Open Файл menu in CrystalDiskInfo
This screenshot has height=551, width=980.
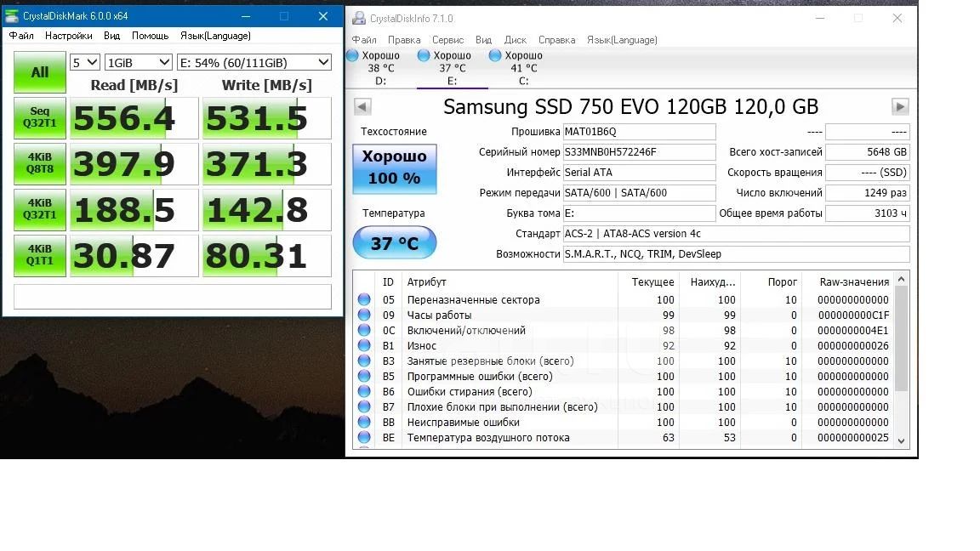364,40
